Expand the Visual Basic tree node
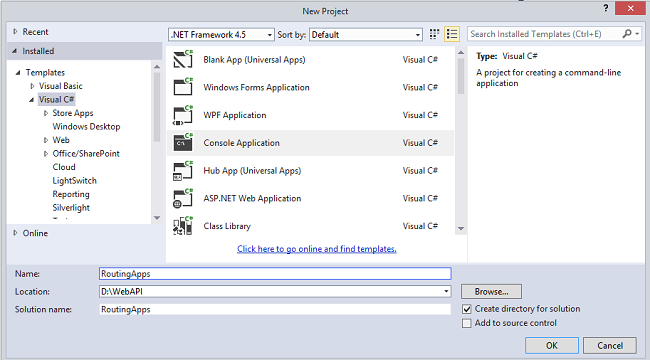Screen dimensions: 650x360 32,86
